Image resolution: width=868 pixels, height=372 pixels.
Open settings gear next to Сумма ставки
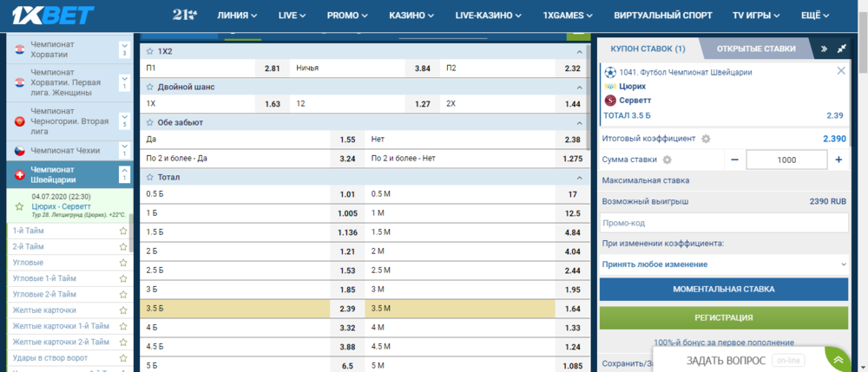(667, 160)
